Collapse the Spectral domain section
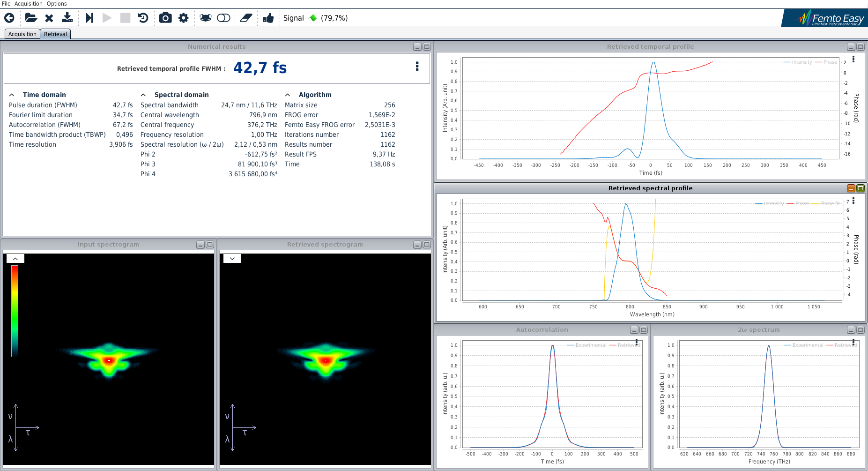868x471 pixels. 143,95
